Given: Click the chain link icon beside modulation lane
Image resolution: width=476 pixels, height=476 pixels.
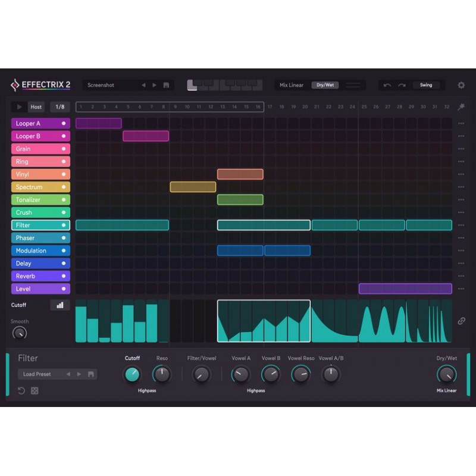Looking at the screenshot, I should [461, 321].
